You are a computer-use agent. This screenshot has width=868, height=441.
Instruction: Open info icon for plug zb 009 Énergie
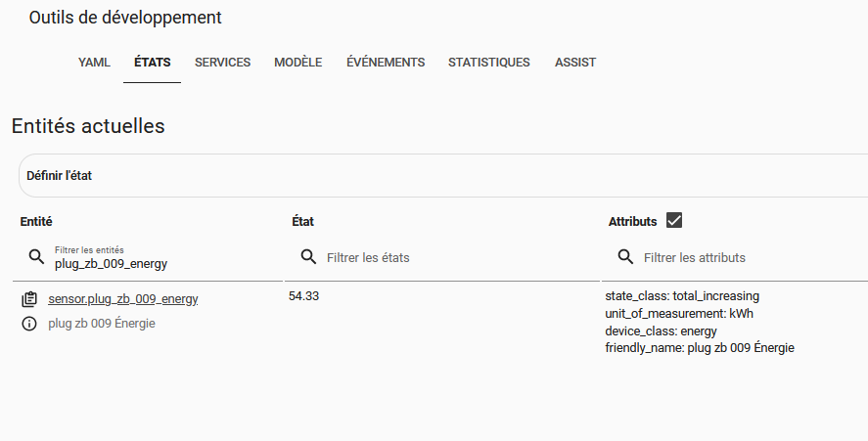point(29,324)
